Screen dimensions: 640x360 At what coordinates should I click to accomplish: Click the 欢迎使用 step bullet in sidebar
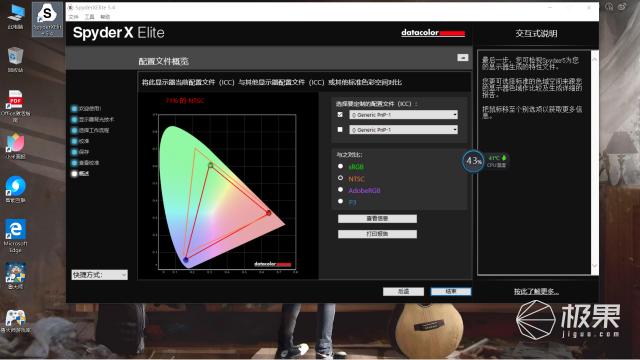point(74,109)
